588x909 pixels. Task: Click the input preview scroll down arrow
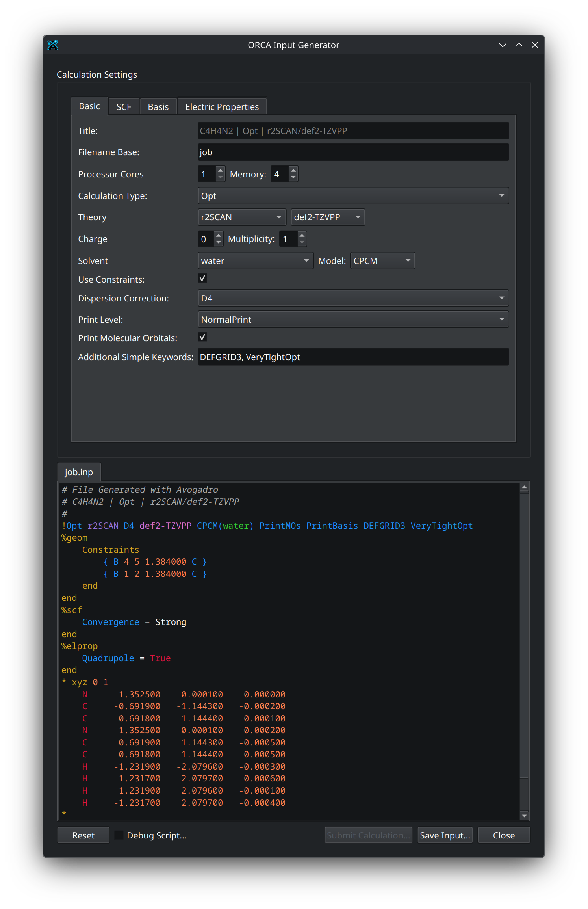(x=524, y=816)
